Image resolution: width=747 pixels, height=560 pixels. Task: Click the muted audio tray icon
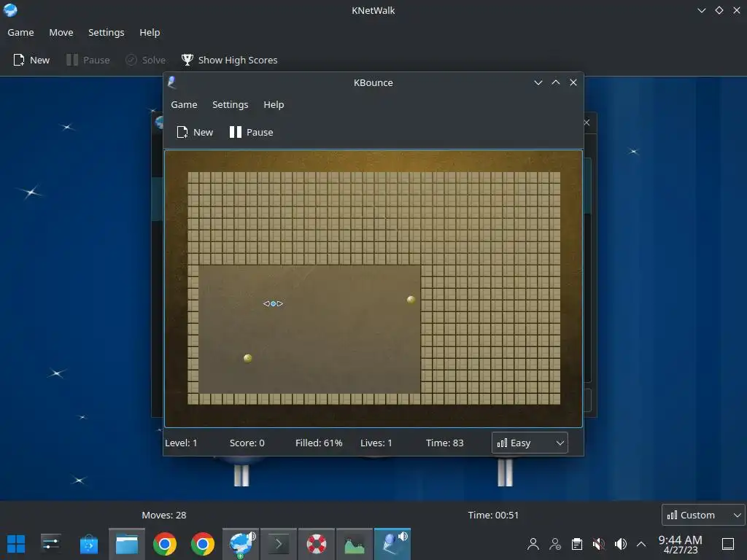point(599,544)
